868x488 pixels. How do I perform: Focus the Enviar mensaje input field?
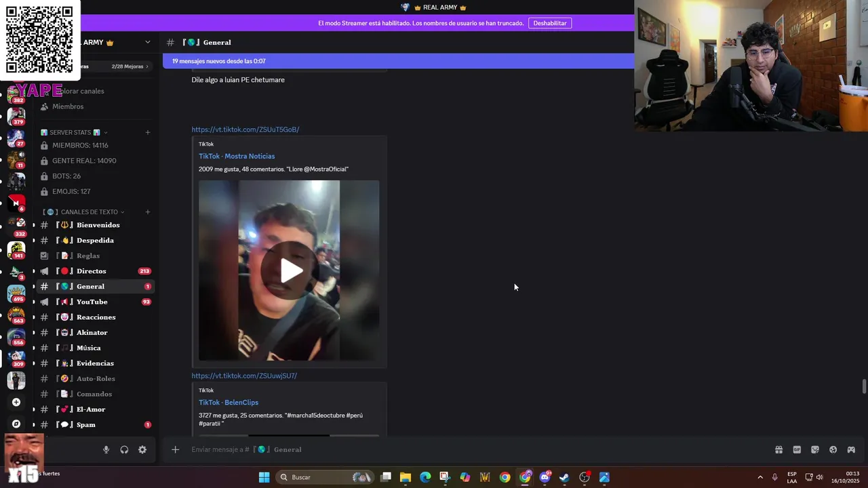[475, 449]
